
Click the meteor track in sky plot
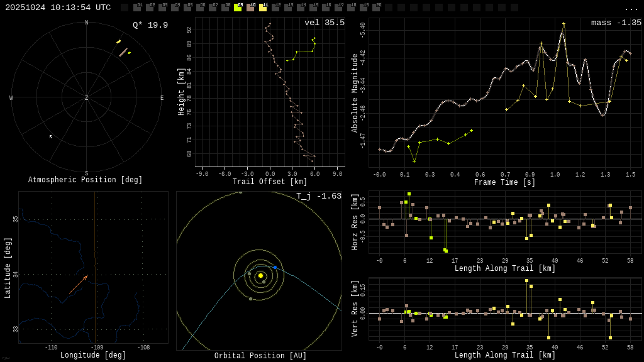coord(123,52)
